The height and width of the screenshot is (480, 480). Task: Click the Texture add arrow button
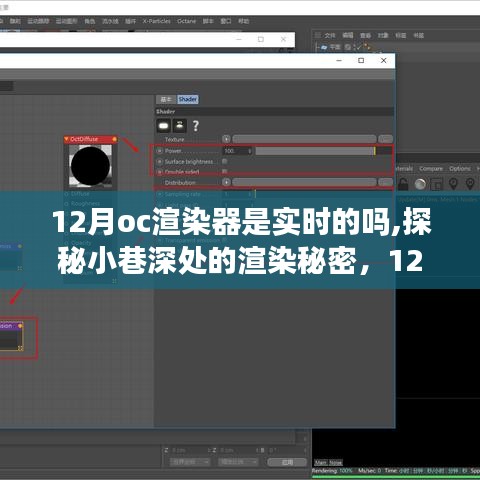click(226, 139)
